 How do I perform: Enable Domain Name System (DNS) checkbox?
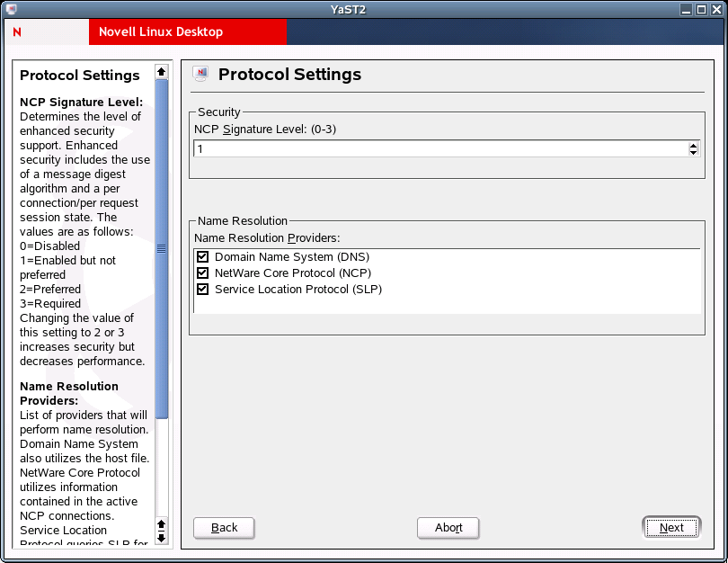[202, 257]
